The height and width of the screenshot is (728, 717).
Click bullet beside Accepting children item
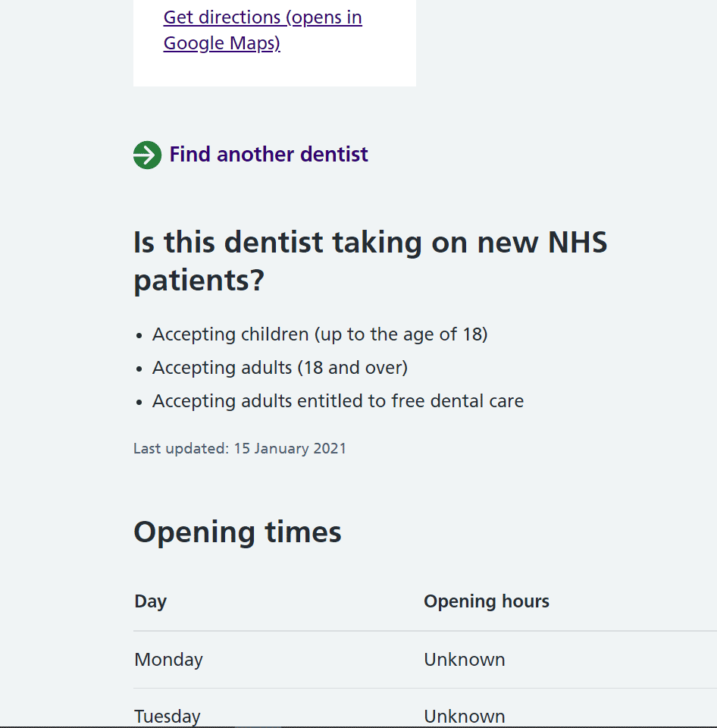[139, 335]
